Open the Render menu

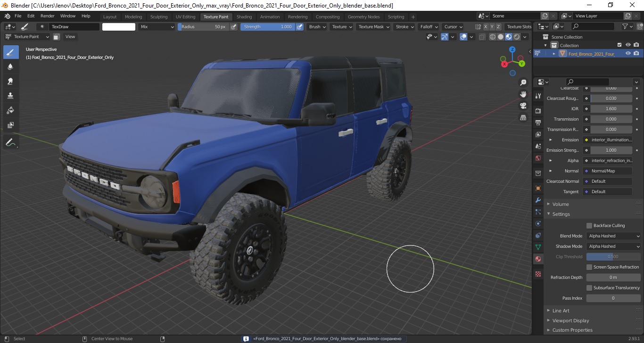click(x=47, y=16)
